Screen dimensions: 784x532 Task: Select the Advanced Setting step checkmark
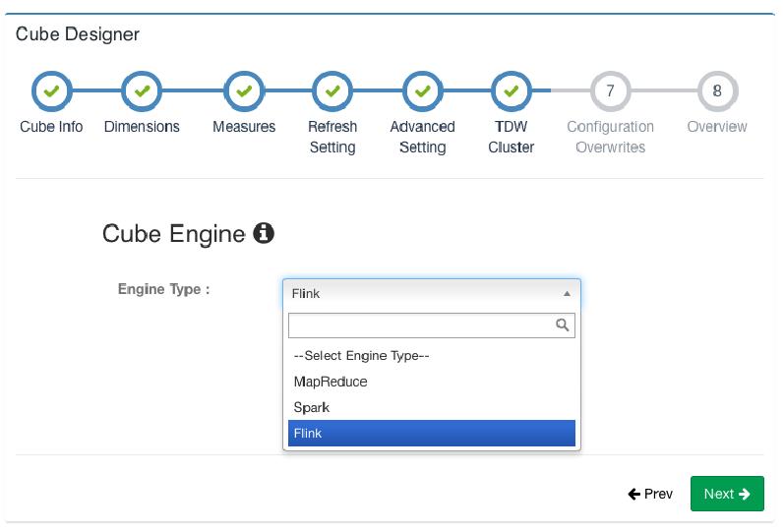422,91
